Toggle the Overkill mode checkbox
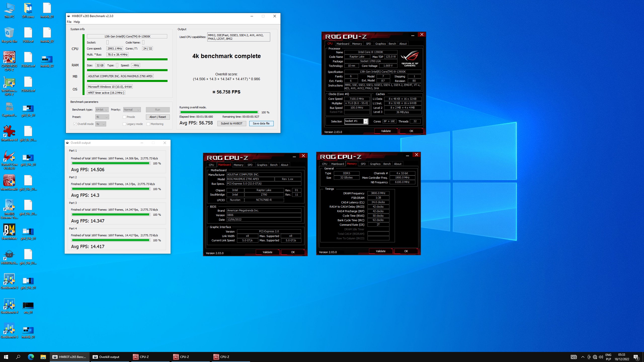This screenshot has height=362, width=644. tap(75, 124)
